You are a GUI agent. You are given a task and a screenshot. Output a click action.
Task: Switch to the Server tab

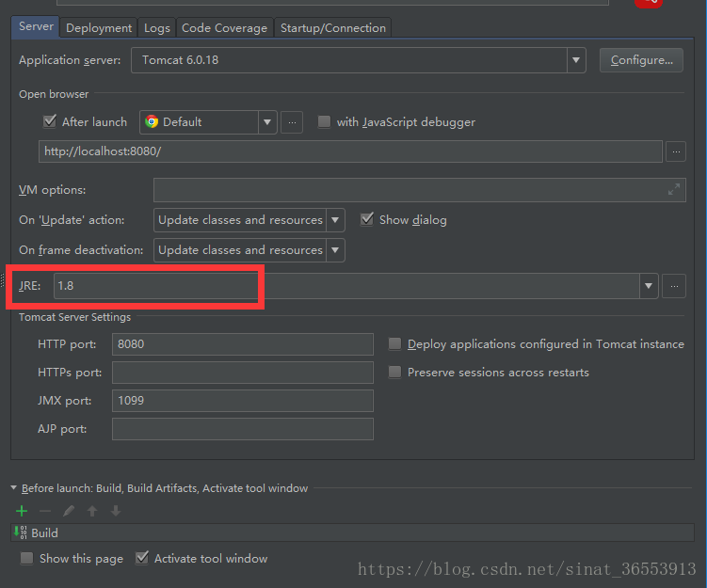coord(36,26)
